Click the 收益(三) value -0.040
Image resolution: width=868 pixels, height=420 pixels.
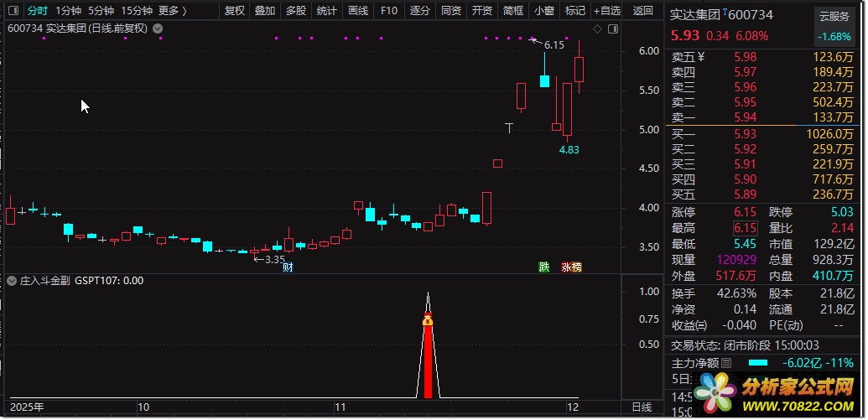click(x=739, y=325)
